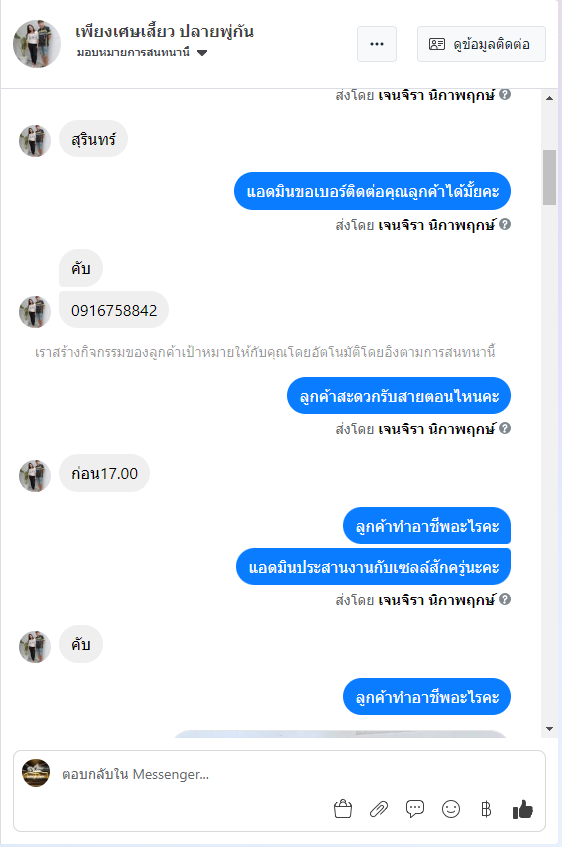The height and width of the screenshot is (847, 562).
Task: Open the shopping bag icon in composer
Action: click(343, 809)
